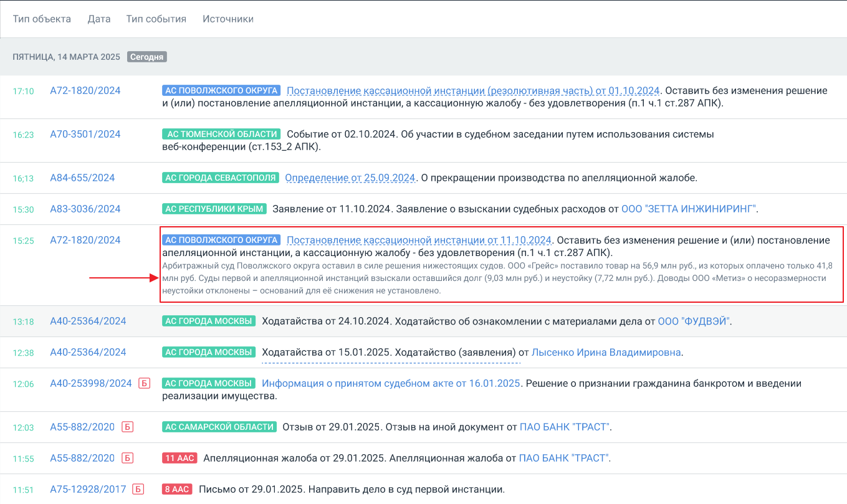847x504 pixels.
Task: Click the АС САМАРСКОЙ ОБЛАСТИ court tag
Action: [219, 427]
